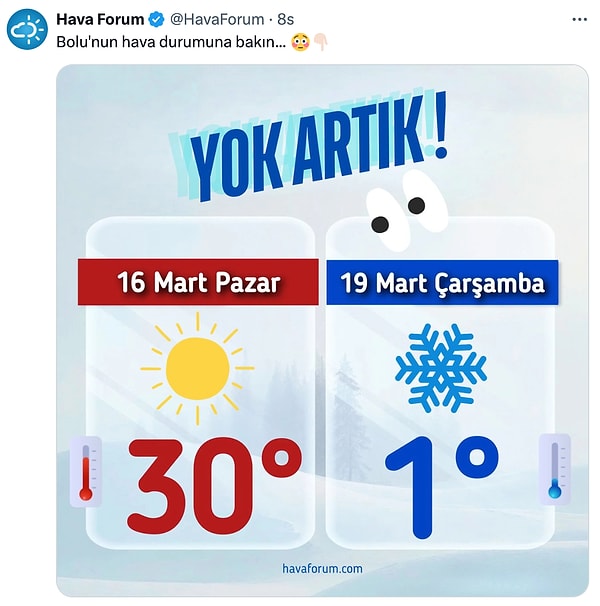Click the pointing-down hand emoji
This screenshot has width=600, height=606.
[x=321, y=42]
